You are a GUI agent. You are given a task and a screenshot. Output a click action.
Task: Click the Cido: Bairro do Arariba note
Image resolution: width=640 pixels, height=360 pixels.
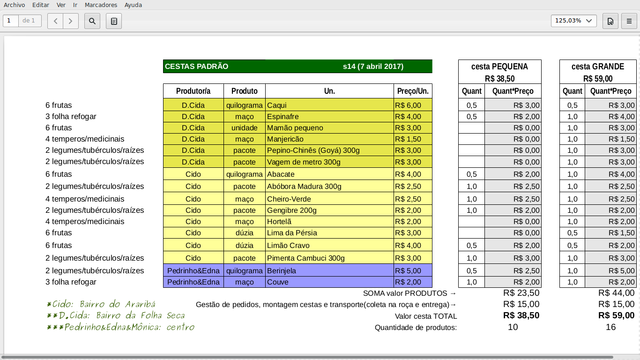tap(101, 304)
